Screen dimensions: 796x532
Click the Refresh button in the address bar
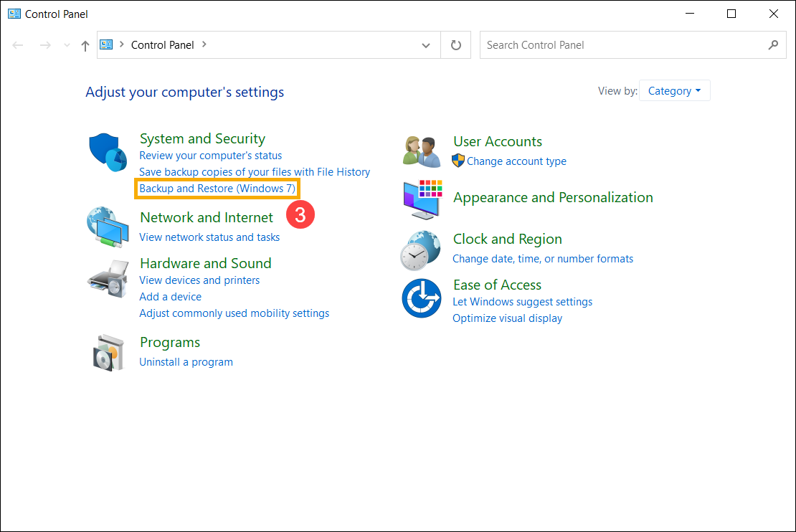coord(455,44)
